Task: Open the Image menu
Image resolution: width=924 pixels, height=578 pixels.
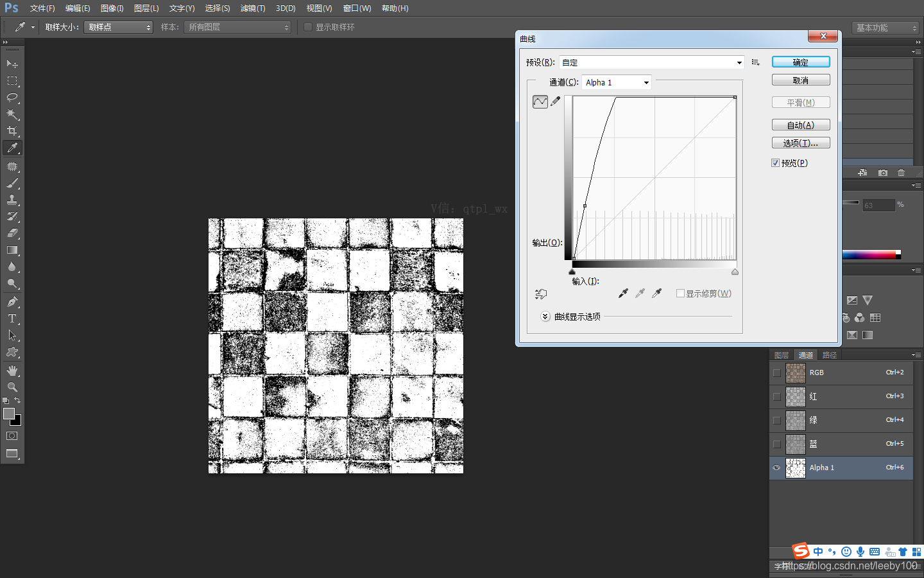Action: pos(112,8)
